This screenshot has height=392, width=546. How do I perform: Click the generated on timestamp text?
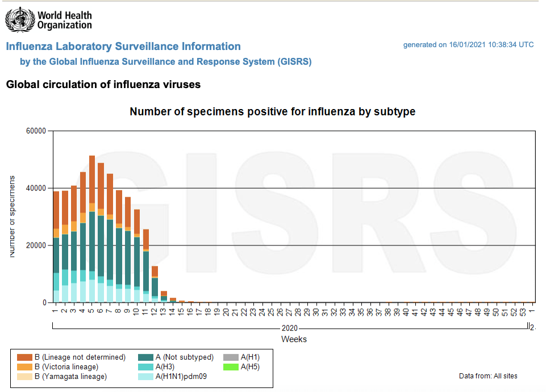(468, 45)
